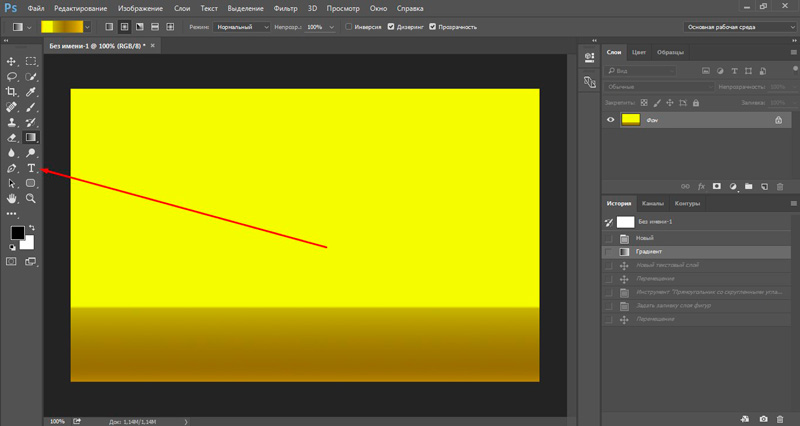This screenshot has width=800, height=426.
Task: Select the Crop tool
Action: (x=11, y=92)
